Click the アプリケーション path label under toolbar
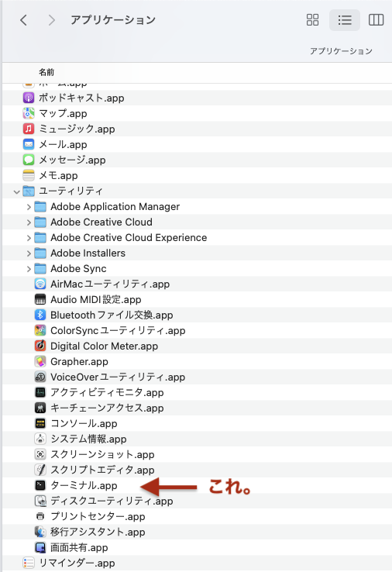The width and height of the screenshot is (392, 572). tap(341, 51)
